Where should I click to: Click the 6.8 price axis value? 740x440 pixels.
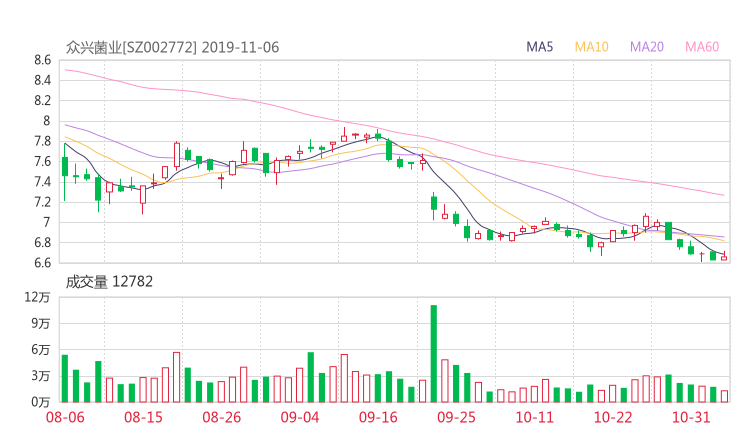point(42,243)
